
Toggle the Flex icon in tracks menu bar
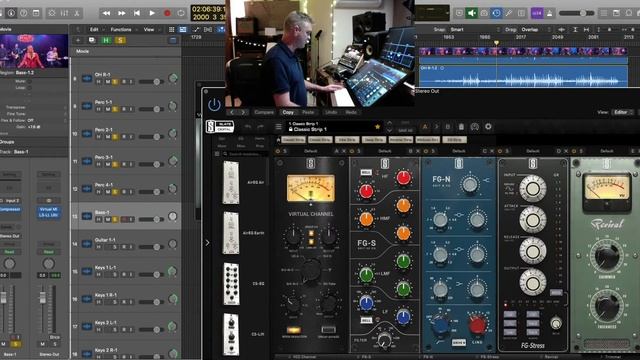point(208,29)
